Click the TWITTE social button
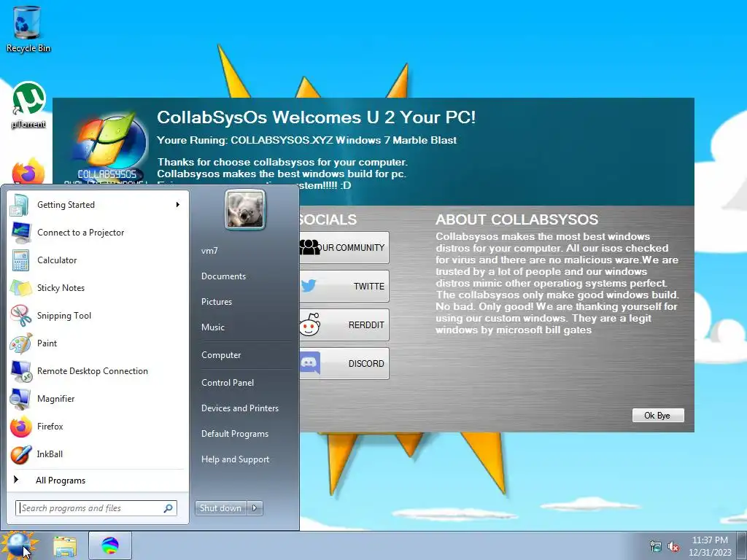Screen dimensions: 747x560 pyautogui.click(x=344, y=286)
